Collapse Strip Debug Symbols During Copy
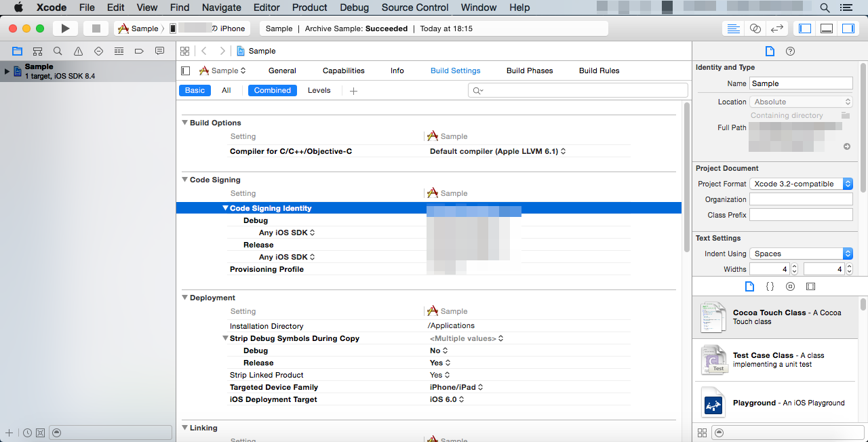 point(226,338)
